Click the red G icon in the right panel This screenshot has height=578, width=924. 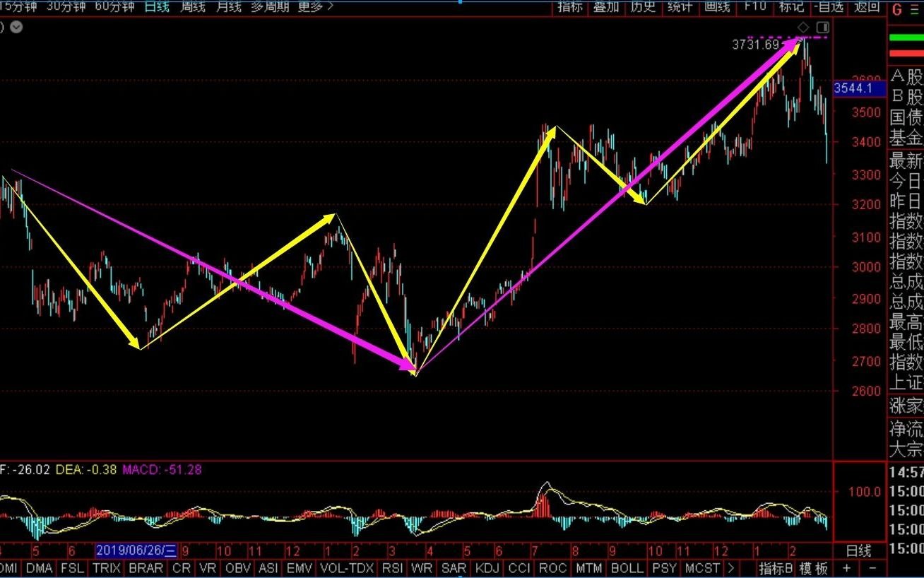(x=897, y=9)
